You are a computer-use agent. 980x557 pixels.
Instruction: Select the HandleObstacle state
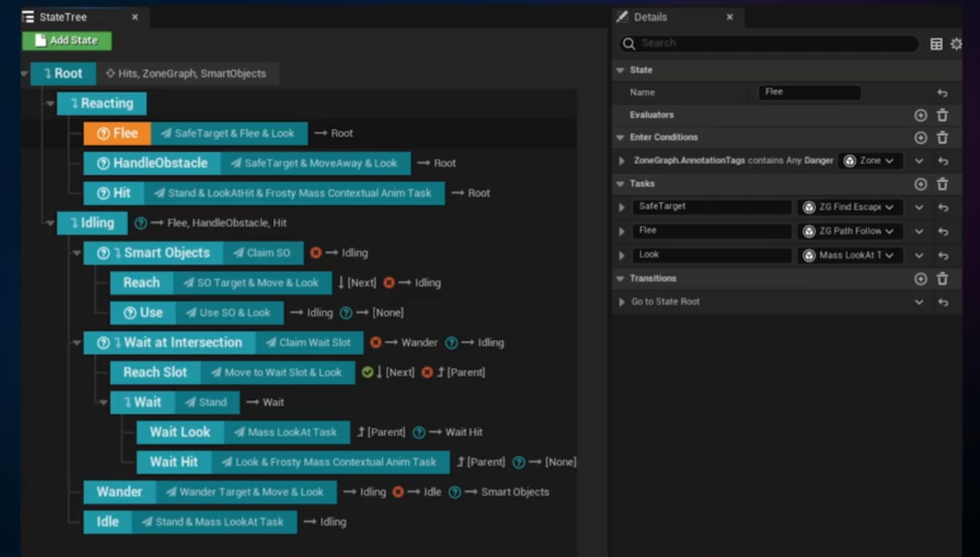(x=152, y=164)
